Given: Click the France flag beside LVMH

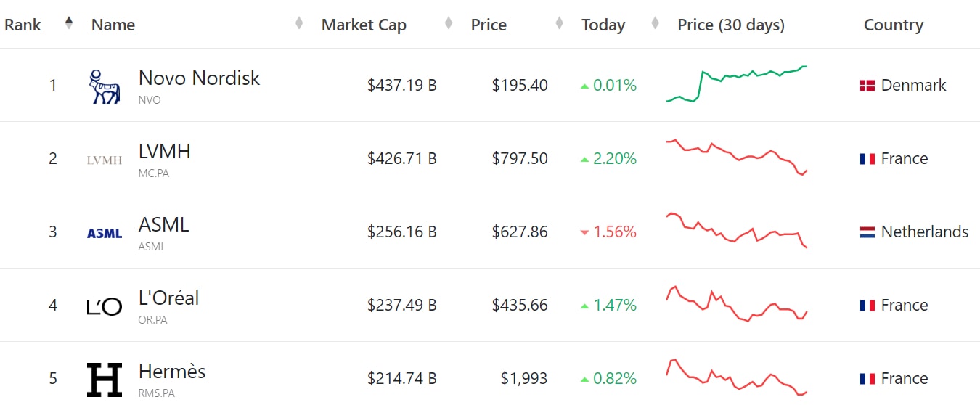Looking at the screenshot, I should tap(867, 159).
